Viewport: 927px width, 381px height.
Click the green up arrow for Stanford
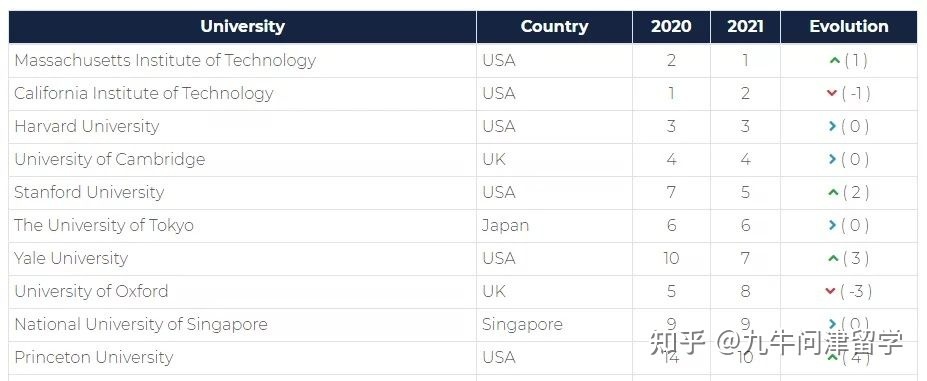click(x=834, y=192)
